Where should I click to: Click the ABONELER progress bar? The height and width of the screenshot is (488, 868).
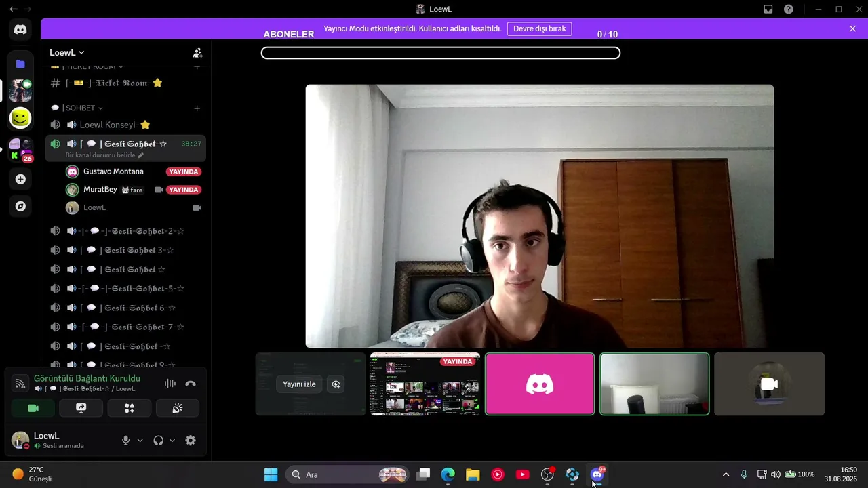coord(441,53)
